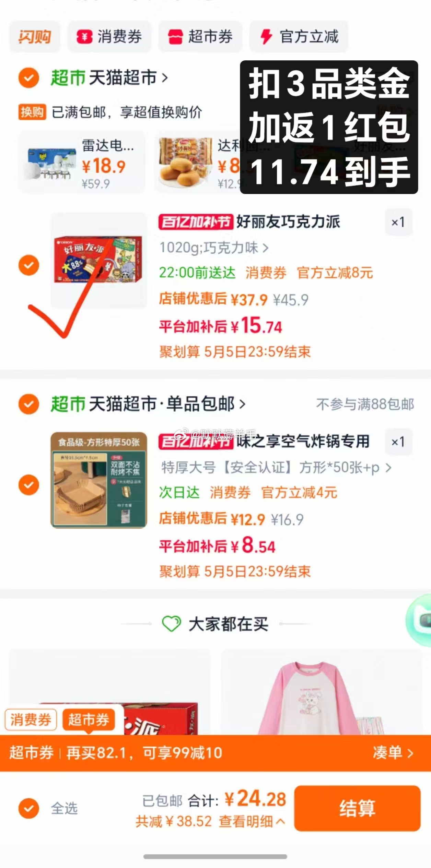The height and width of the screenshot is (868, 431).
Task: Uncheck the 味之享空气炸锅专用 item checkbox
Action: (x=29, y=485)
